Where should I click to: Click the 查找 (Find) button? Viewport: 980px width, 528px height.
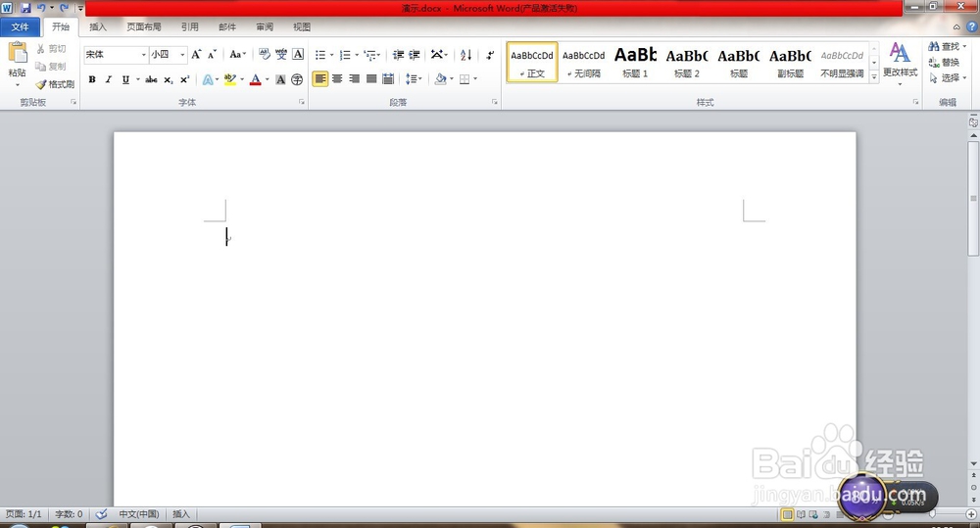(x=948, y=47)
